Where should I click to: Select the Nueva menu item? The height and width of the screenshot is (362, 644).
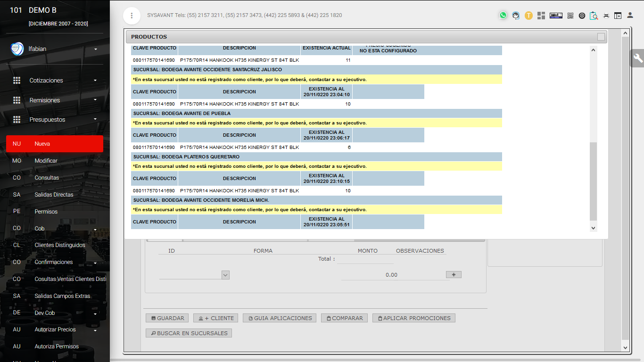55,144
